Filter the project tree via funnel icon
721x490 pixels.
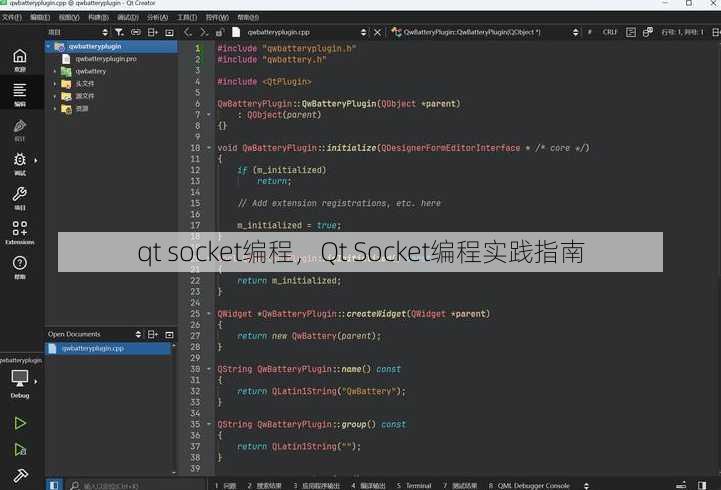coord(119,32)
